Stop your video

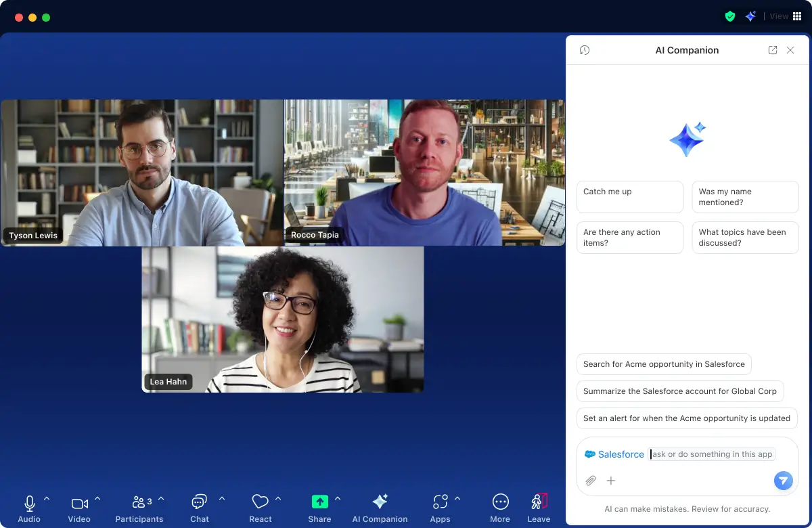coord(78,504)
